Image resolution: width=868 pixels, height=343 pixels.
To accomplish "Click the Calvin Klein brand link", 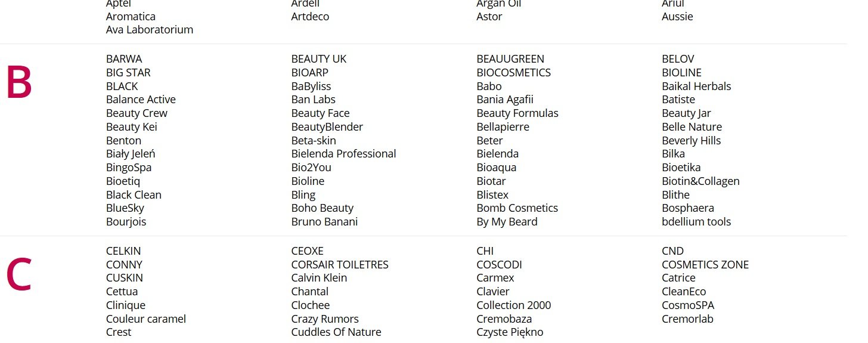I will tap(319, 278).
